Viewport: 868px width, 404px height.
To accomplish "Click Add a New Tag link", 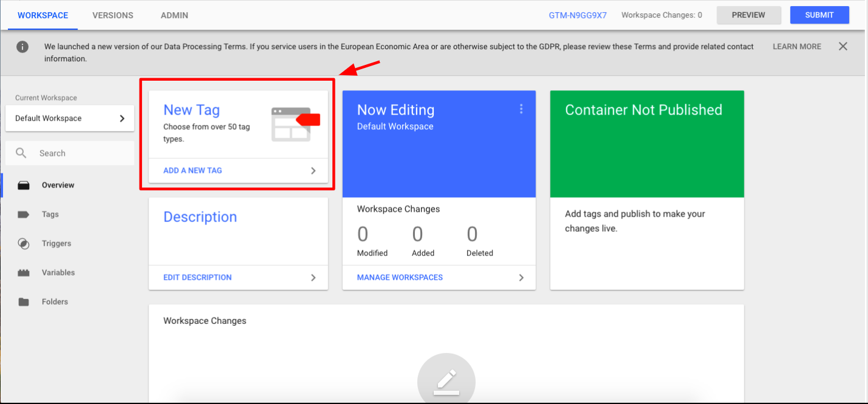I will [x=193, y=171].
